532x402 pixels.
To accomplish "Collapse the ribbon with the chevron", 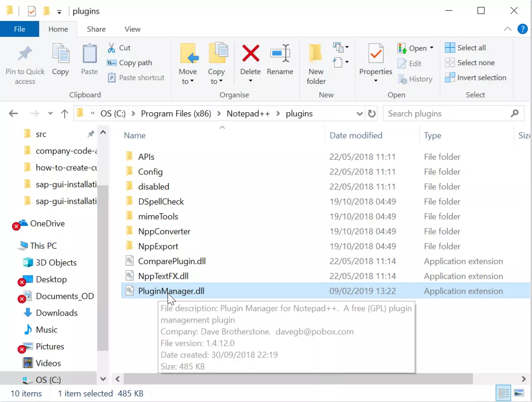I will [x=508, y=29].
